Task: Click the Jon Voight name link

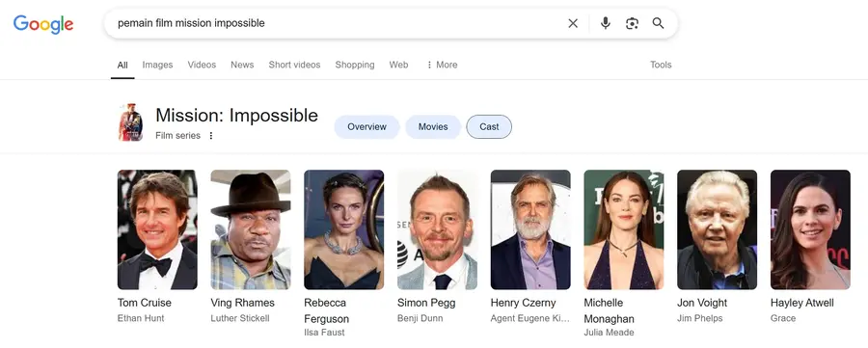Action: [x=702, y=303]
